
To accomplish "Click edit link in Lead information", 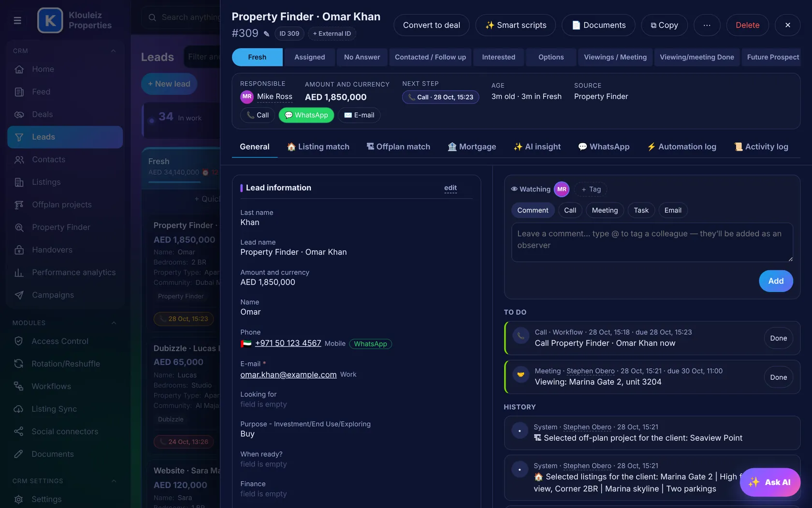I will [x=450, y=188].
